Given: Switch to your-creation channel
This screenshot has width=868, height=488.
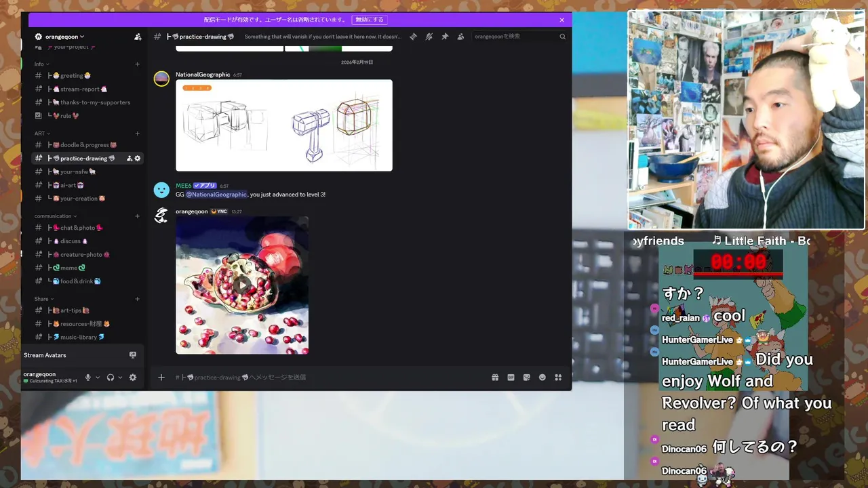Looking at the screenshot, I should coord(87,199).
